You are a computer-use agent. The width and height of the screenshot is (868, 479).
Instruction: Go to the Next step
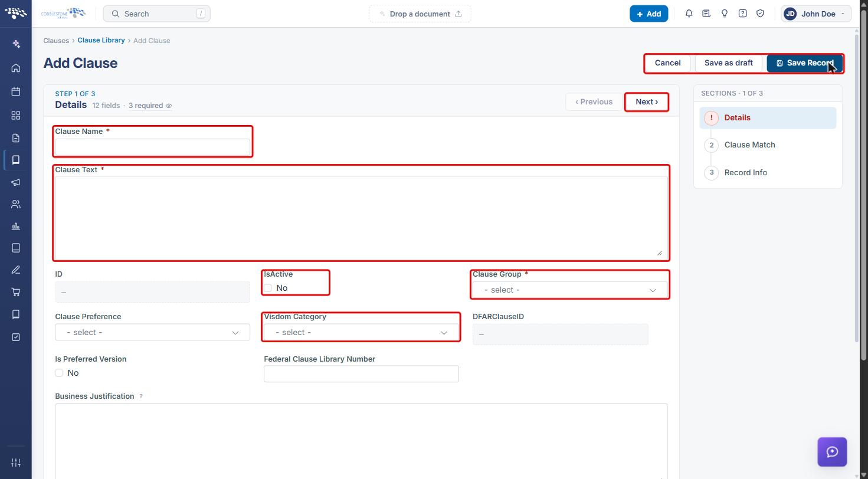click(x=647, y=102)
